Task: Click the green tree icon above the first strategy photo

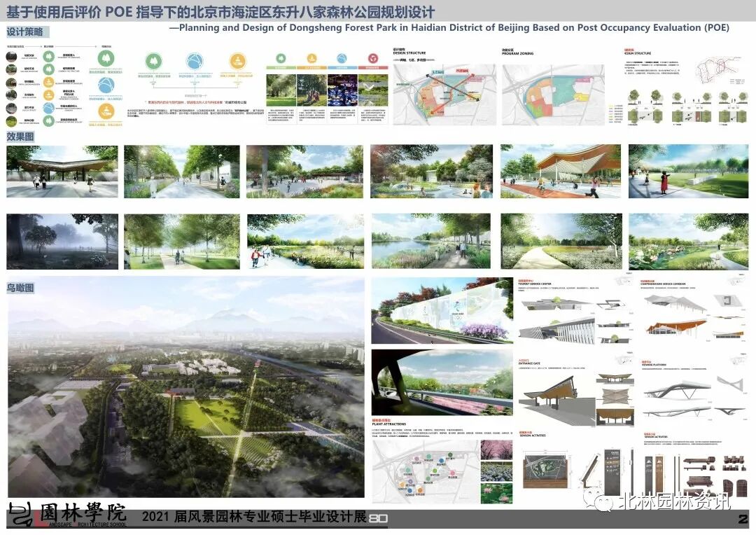Action: pyautogui.click(x=281, y=58)
